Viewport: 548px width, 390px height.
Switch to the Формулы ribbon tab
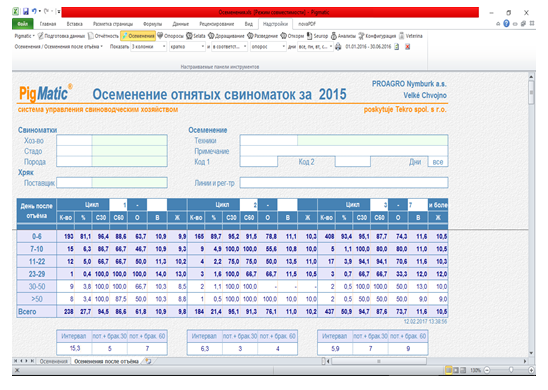tap(152, 24)
